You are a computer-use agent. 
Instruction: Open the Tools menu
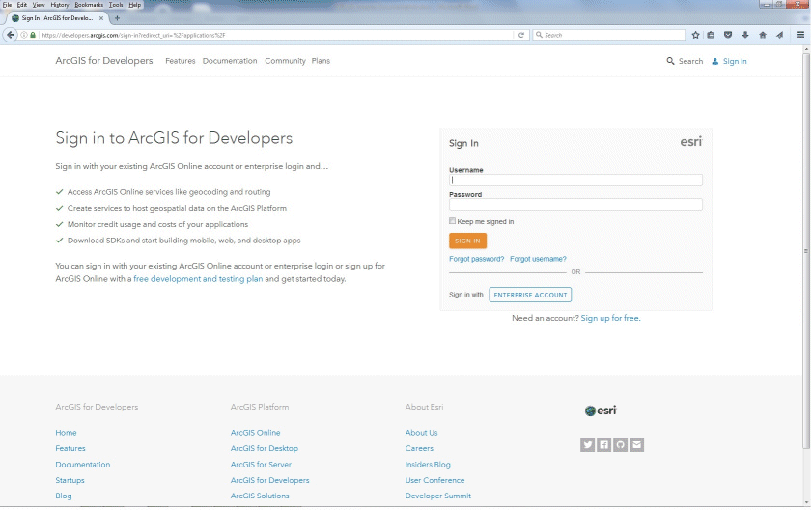[116, 5]
